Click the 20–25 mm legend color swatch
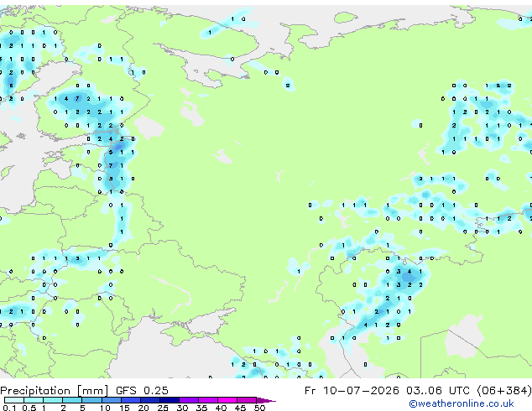This screenshot has height=411, width=532. pos(149,400)
